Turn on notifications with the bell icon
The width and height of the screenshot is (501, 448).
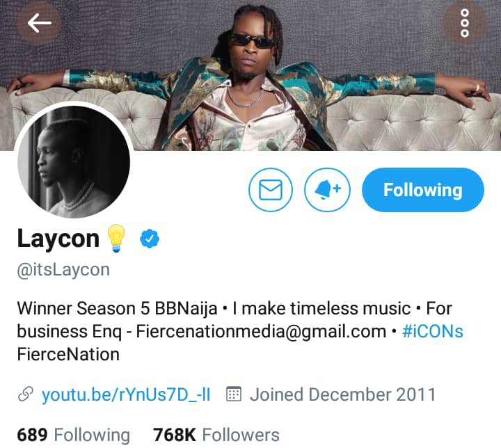(x=327, y=190)
